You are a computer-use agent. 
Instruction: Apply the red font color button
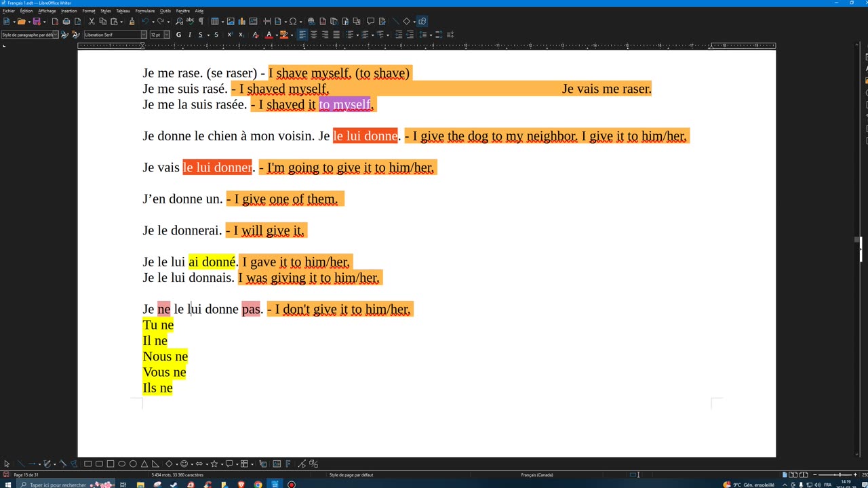tap(269, 35)
